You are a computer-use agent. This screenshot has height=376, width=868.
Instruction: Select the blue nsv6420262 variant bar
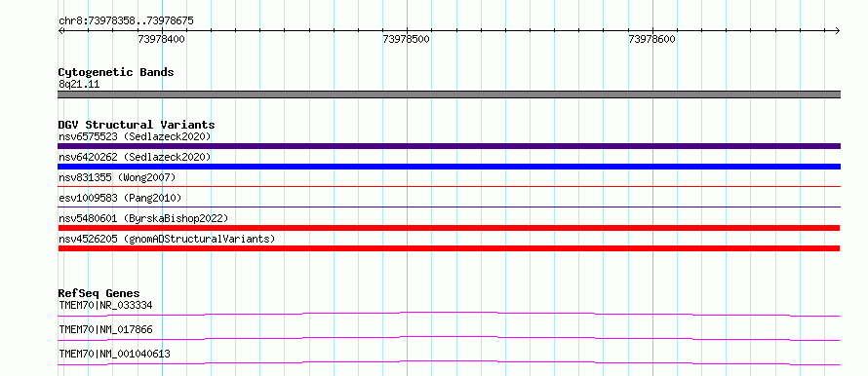tap(449, 167)
